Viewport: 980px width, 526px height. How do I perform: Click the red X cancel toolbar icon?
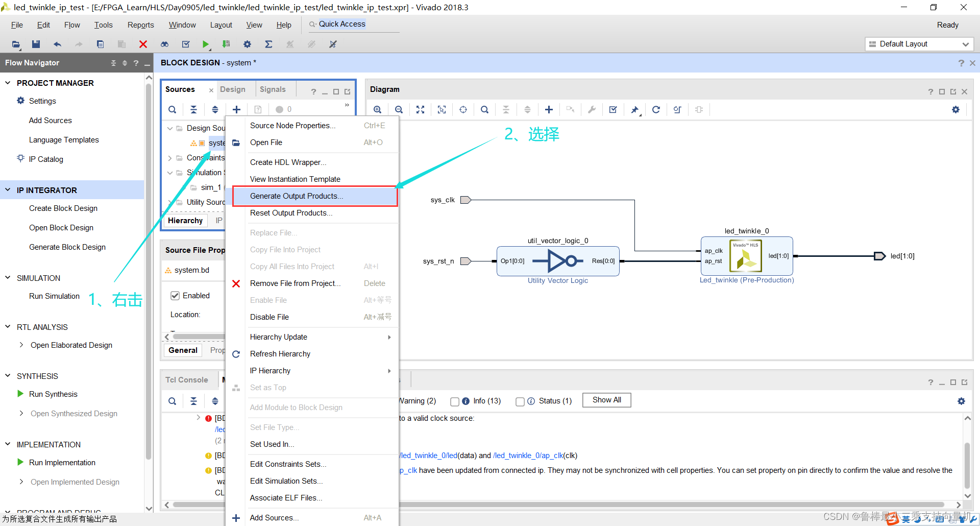143,44
